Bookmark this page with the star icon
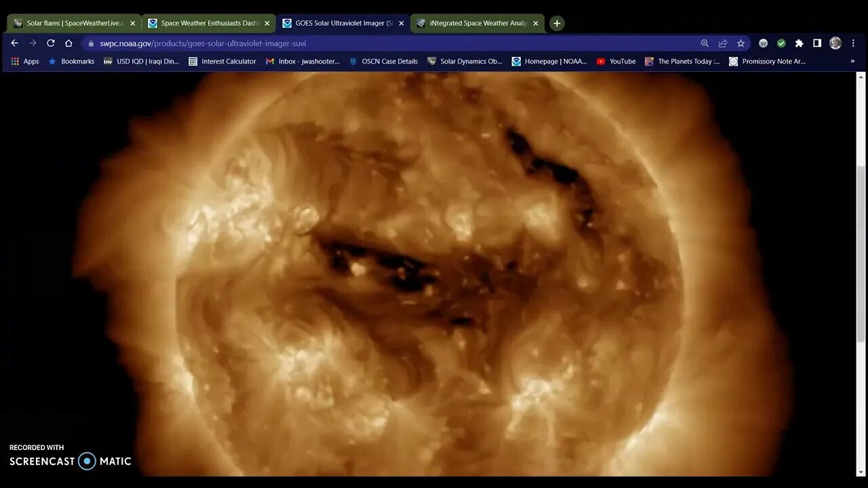 pos(741,43)
